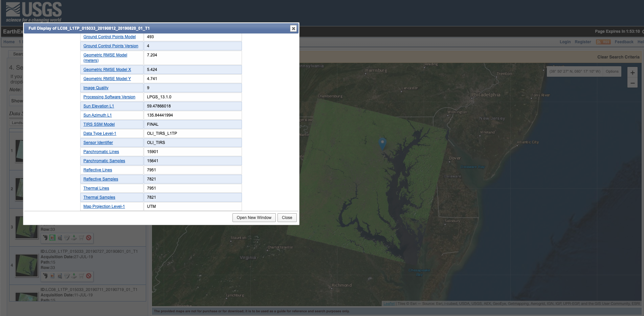Select the Sun Azimuth value 135.84441994
644x316 pixels.
[x=160, y=115]
